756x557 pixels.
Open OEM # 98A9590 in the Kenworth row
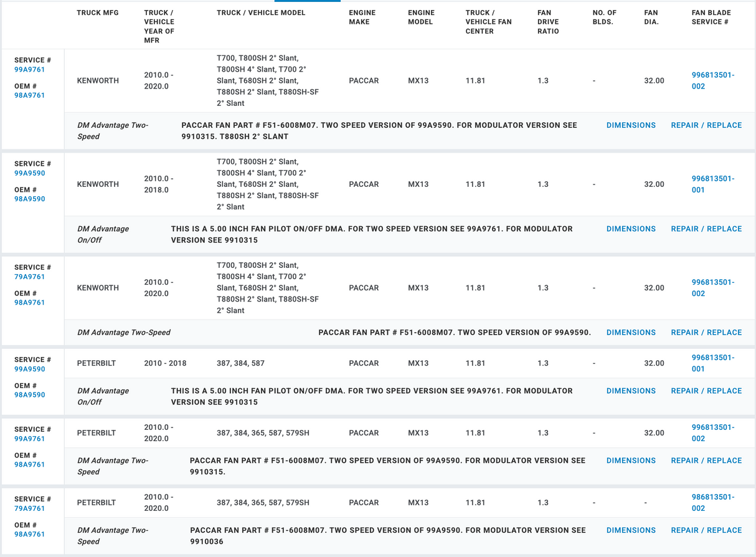click(30, 199)
